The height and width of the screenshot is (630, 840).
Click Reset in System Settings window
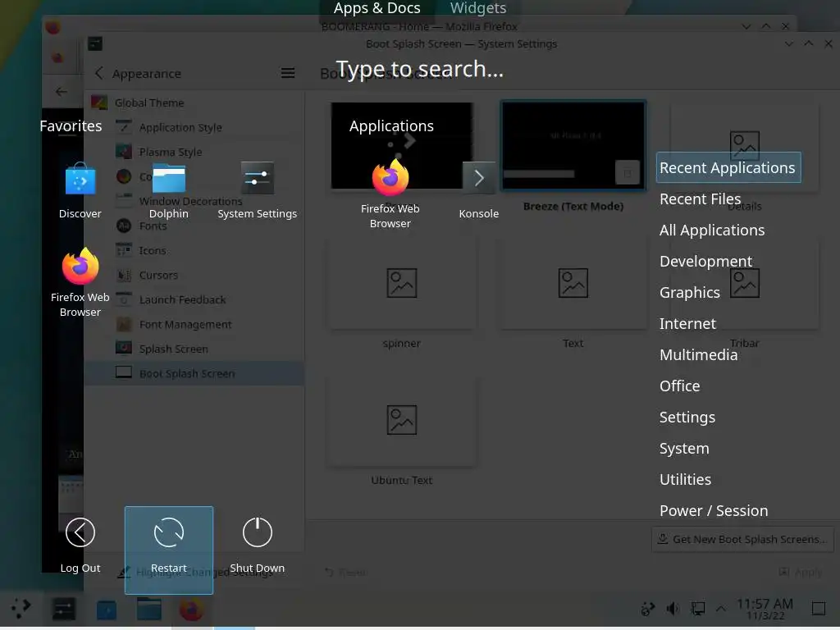(x=346, y=572)
